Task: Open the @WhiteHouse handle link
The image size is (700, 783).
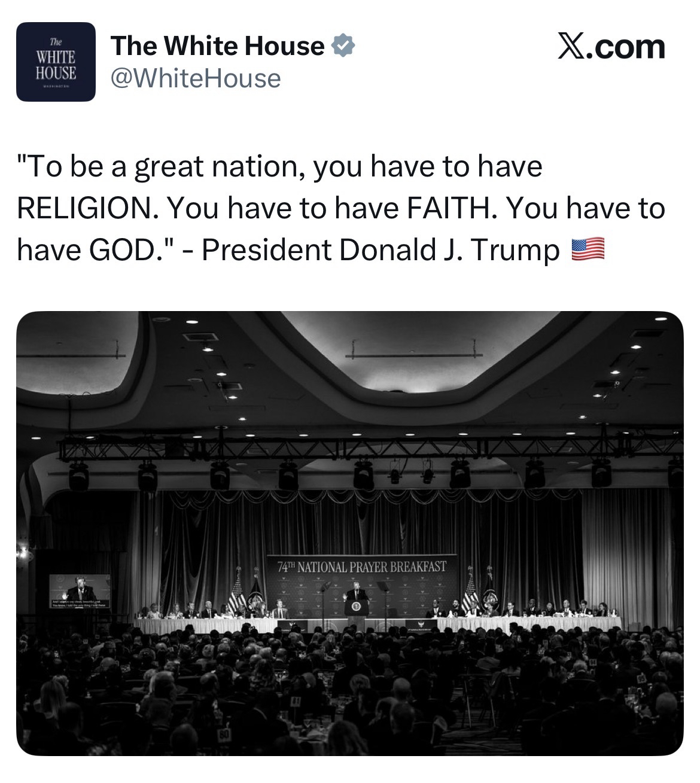Action: 196,78
